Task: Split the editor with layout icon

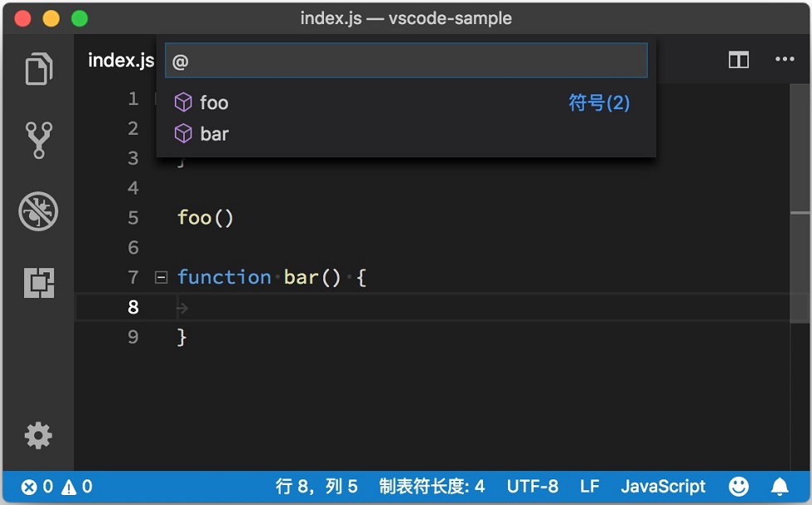Action: click(x=738, y=60)
